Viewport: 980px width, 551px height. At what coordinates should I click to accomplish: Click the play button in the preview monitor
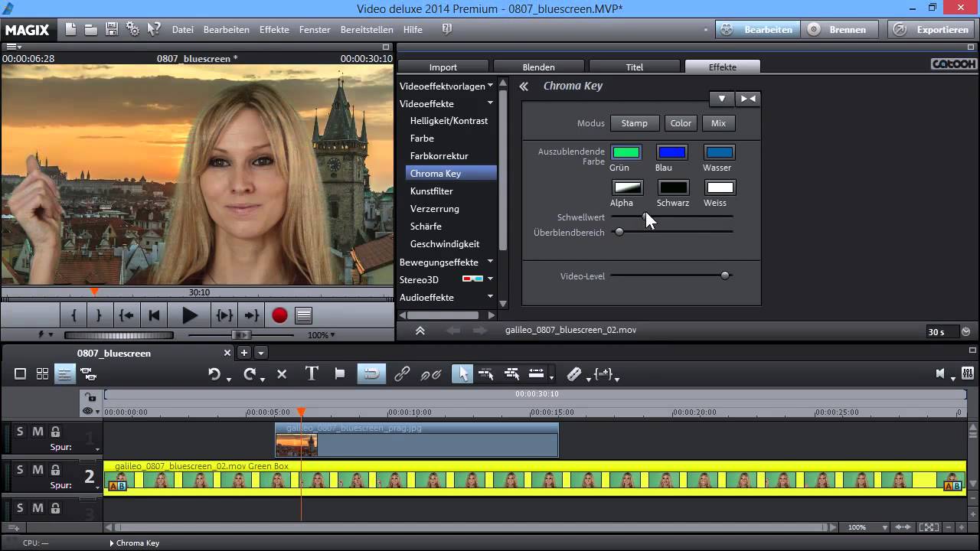(190, 315)
